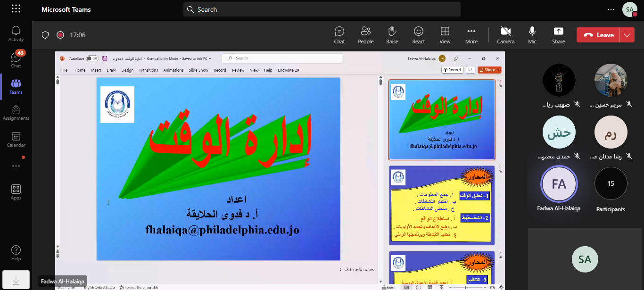The width and height of the screenshot is (644, 290).
Task: Fit slide to window in PowerPoint
Action: click(x=501, y=287)
